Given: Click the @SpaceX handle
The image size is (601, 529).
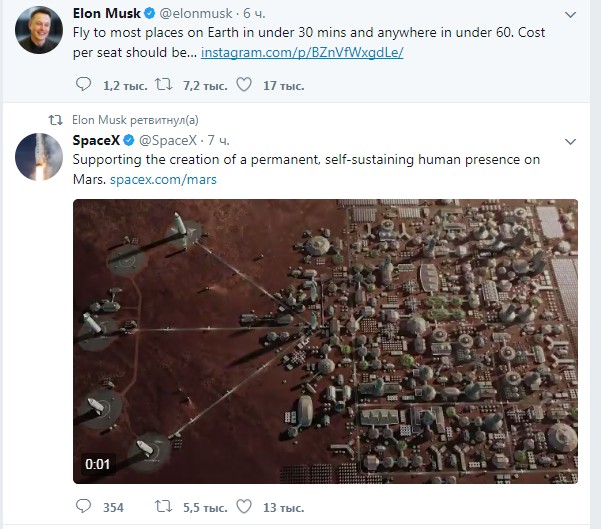Looking at the screenshot, I should point(168,140).
